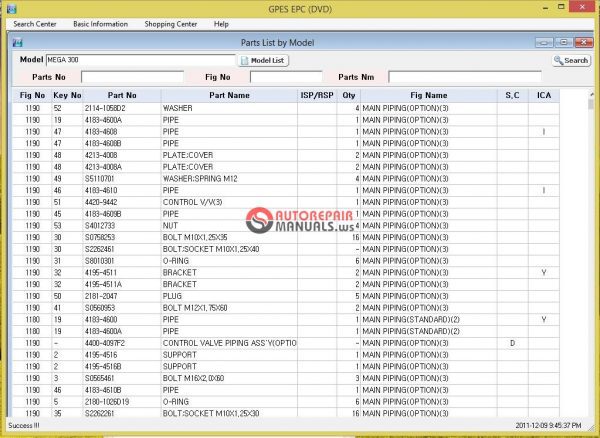This screenshot has height=438, width=600.
Task: Open the Help menu
Action: (x=221, y=24)
